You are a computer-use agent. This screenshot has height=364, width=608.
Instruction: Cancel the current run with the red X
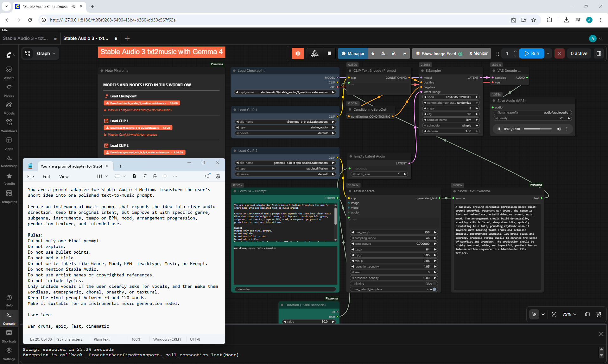click(x=560, y=53)
